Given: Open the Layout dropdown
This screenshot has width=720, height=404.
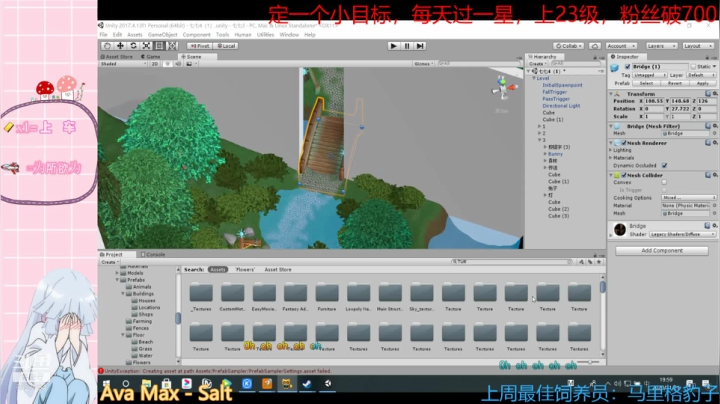Looking at the screenshot, I should 698,46.
